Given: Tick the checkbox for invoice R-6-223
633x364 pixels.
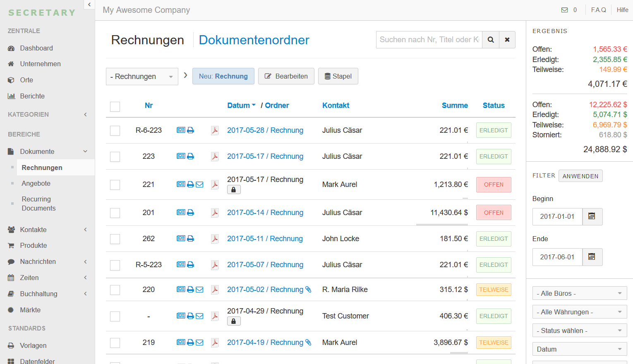Looking at the screenshot, I should coord(115,131).
